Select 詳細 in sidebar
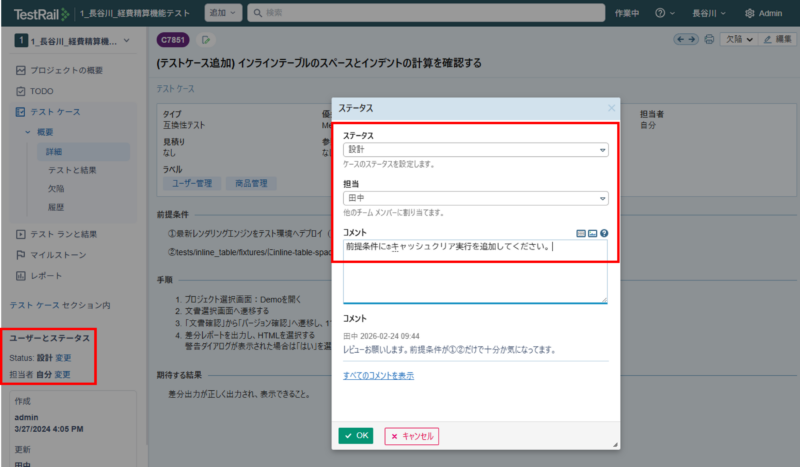Viewport: 800px width, 467px height. coord(83,152)
